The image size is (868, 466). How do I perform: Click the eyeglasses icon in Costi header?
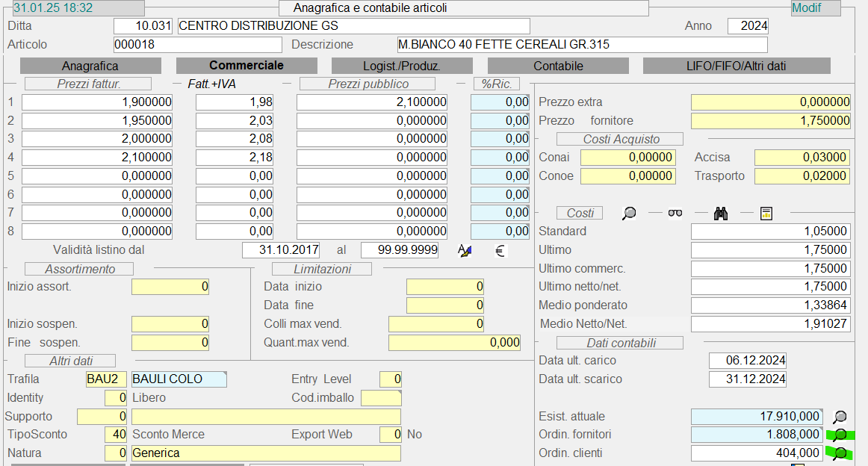[675, 214]
